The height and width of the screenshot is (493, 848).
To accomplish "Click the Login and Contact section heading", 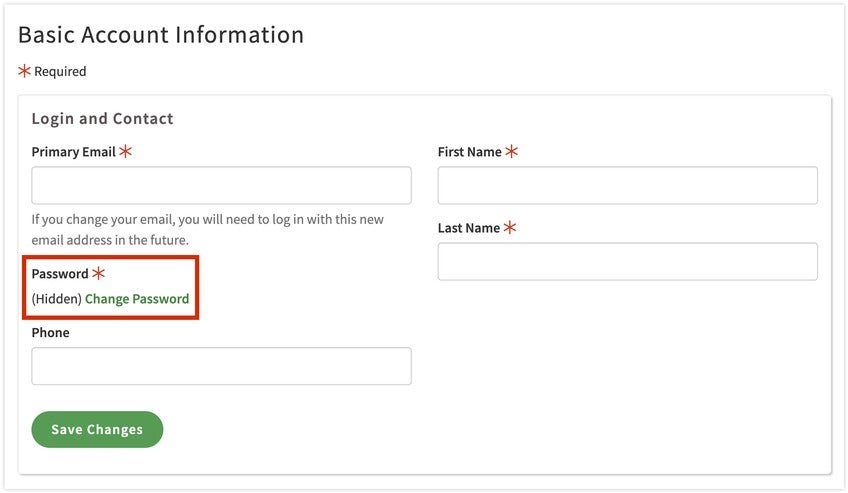I will pos(102,119).
